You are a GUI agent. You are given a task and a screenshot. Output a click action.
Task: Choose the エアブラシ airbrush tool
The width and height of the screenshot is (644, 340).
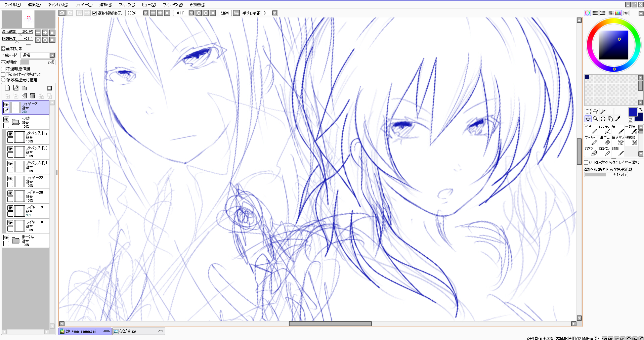[x=604, y=130]
